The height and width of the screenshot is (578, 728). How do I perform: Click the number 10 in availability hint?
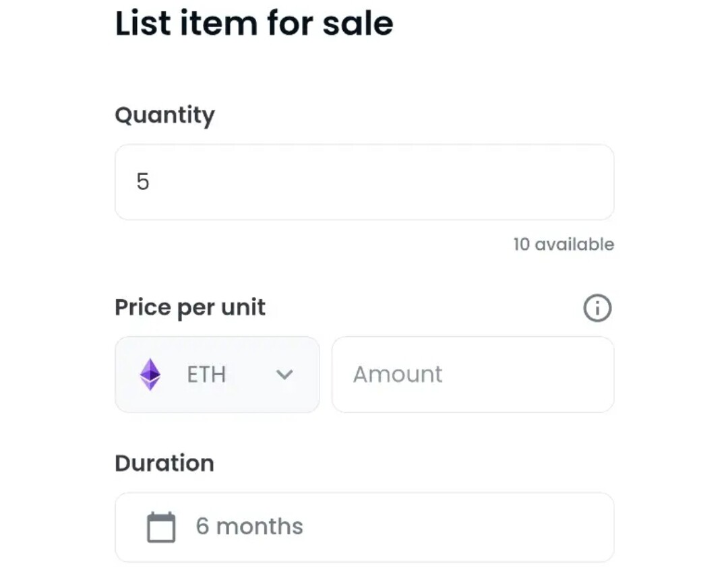pos(521,245)
